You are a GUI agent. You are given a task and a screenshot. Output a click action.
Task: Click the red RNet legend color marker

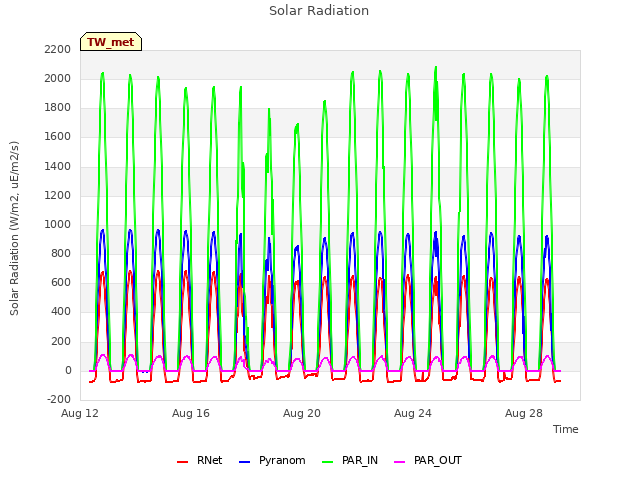[x=182, y=462]
